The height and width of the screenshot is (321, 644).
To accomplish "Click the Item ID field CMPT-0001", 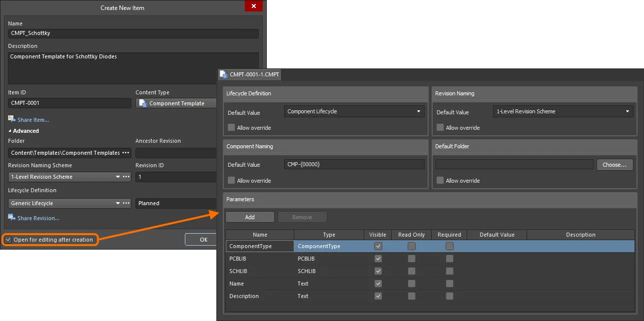I will 69,103.
